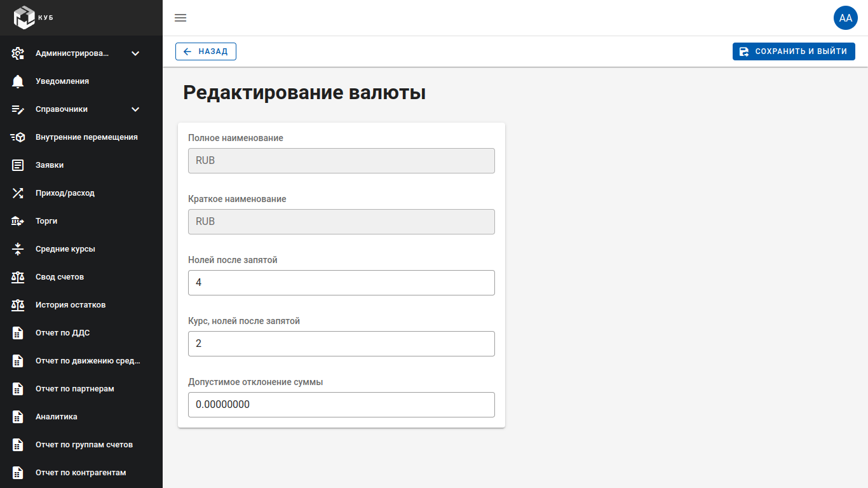868x488 pixels.
Task: Click the Допустимое отклонение суммы label
Action: 255,382
